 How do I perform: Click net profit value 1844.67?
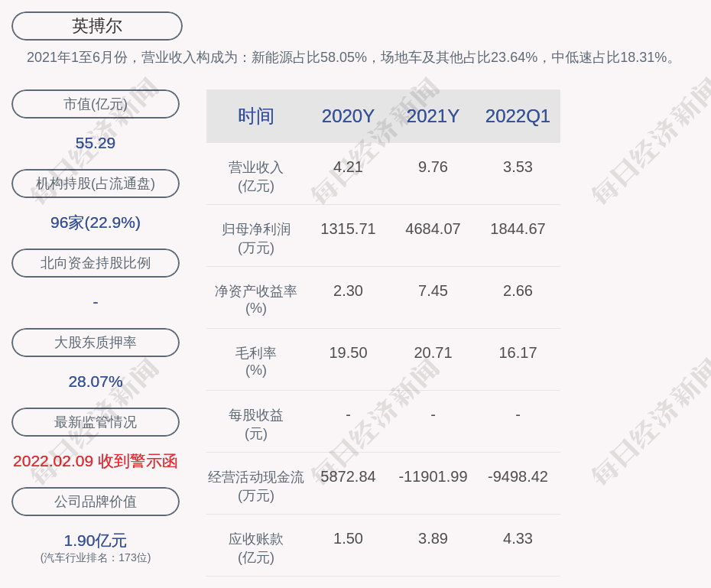point(518,229)
